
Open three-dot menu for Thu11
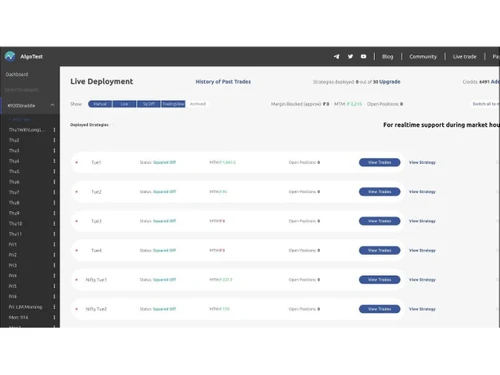[x=54, y=234]
